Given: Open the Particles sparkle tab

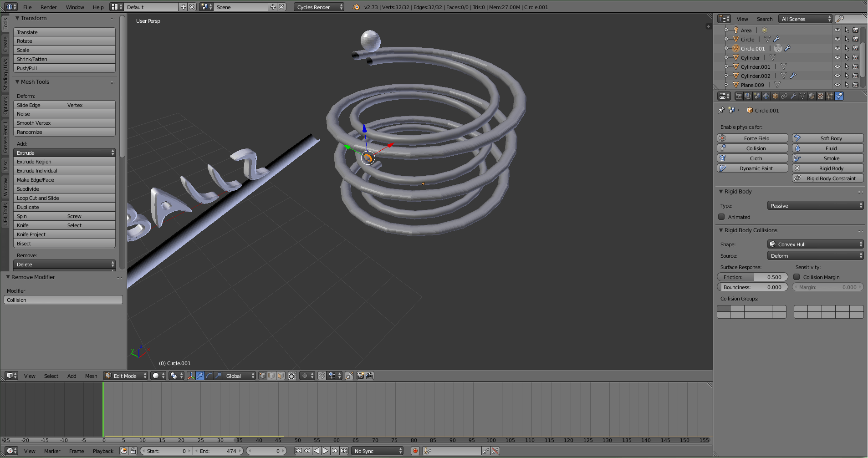Looking at the screenshot, I should (x=830, y=96).
